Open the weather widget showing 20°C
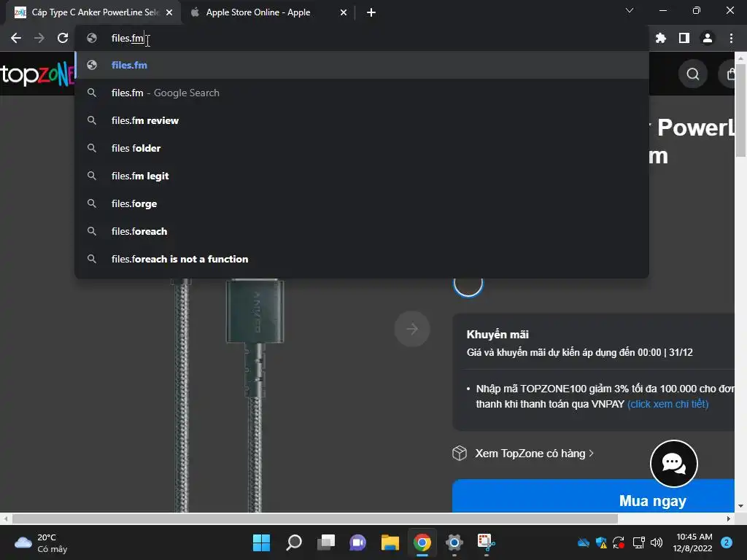The image size is (747, 560). point(41,542)
